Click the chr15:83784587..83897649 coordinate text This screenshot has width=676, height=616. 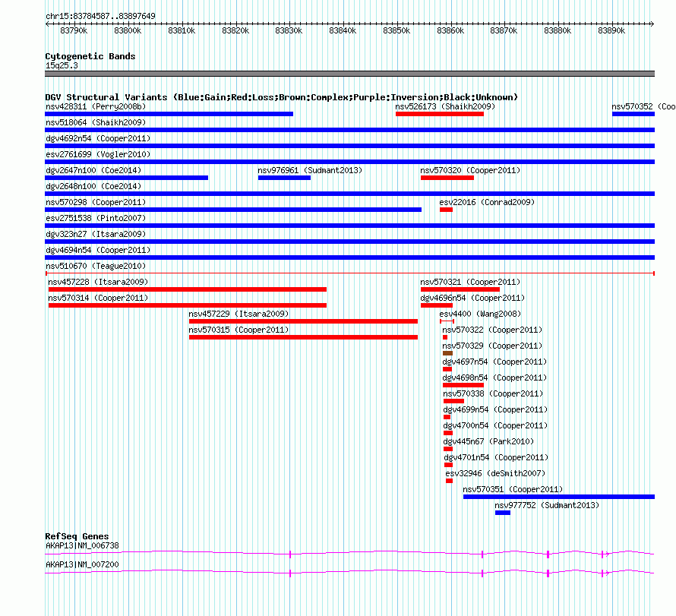(x=100, y=16)
